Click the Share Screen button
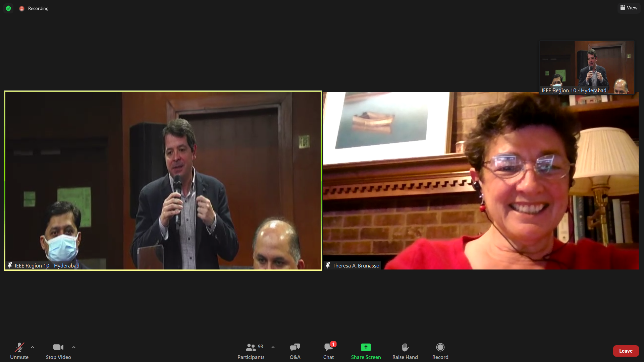Viewport: 644px width, 362px height. tap(366, 351)
